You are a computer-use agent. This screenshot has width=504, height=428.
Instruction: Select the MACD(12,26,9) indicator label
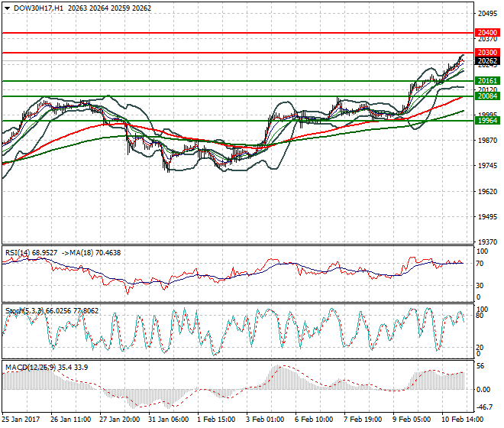pyautogui.click(x=31, y=367)
